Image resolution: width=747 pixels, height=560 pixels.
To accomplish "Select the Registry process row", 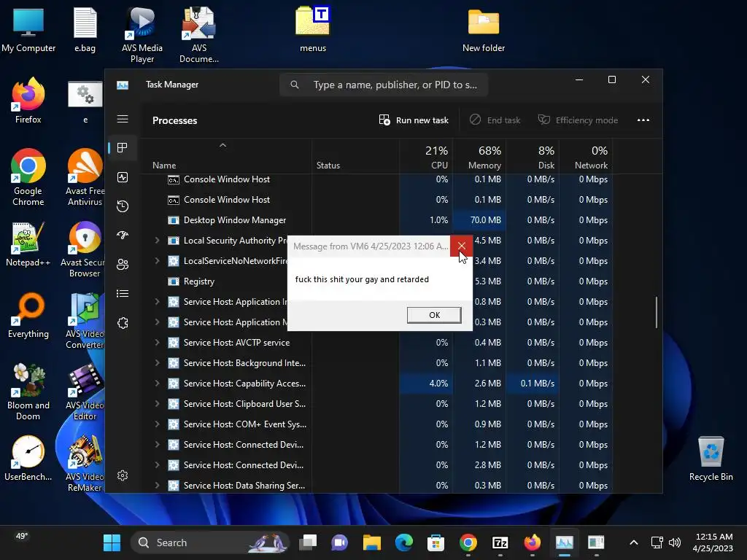I will click(376, 281).
